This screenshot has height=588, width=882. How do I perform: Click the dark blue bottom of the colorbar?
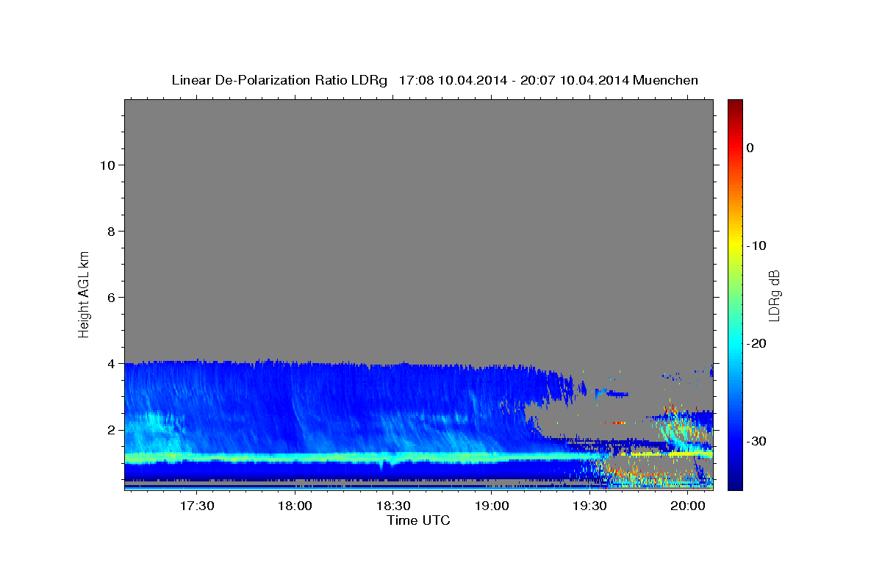pos(735,484)
